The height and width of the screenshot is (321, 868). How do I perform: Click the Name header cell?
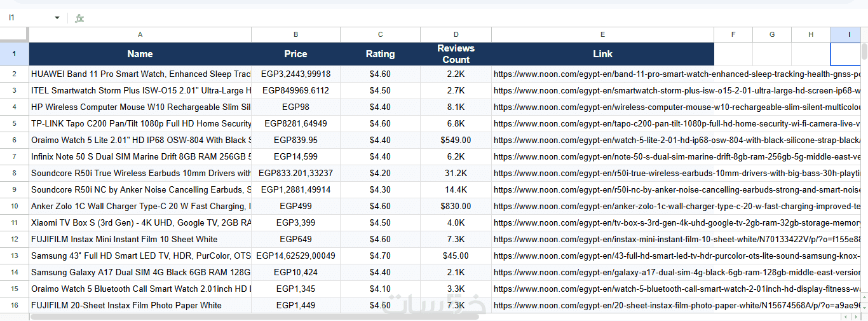[140, 54]
